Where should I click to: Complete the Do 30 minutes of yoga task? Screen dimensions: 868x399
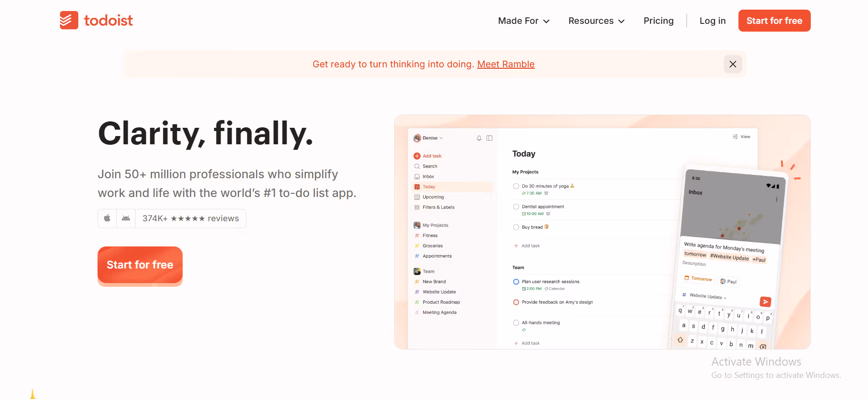tap(516, 186)
